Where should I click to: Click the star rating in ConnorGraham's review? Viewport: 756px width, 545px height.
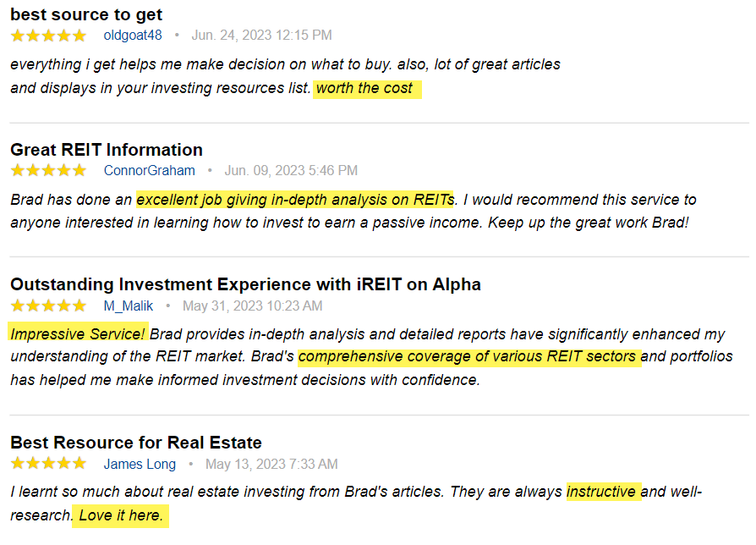(48, 171)
